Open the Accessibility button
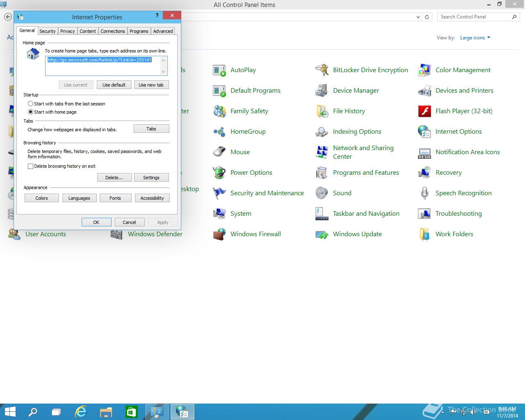The width and height of the screenshot is (525, 420). pos(152,198)
